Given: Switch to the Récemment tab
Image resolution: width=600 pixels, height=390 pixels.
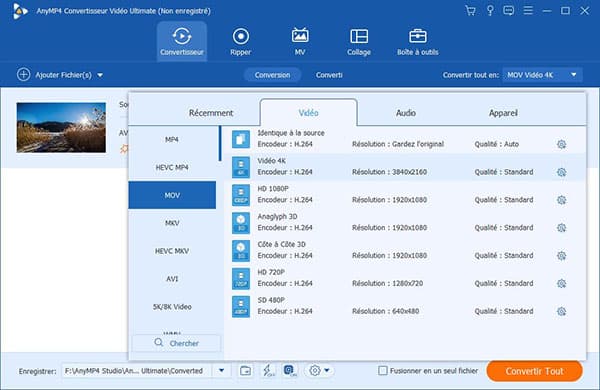Looking at the screenshot, I should 211,113.
